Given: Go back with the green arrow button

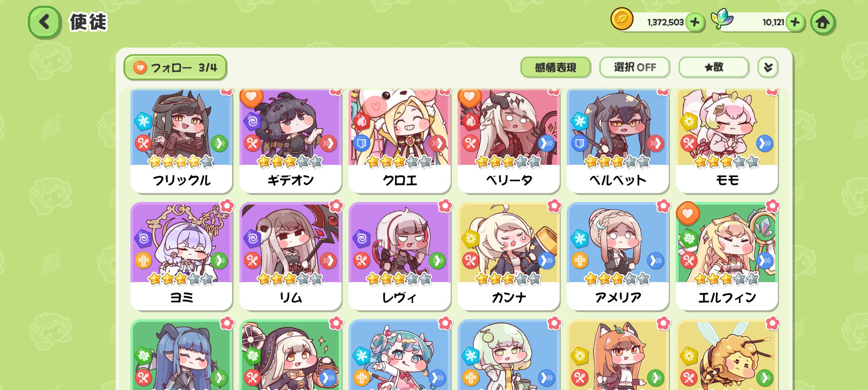Looking at the screenshot, I should (44, 22).
